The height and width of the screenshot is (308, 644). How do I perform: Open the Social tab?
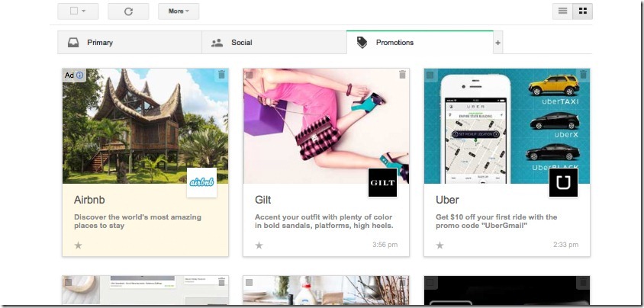pyautogui.click(x=274, y=42)
